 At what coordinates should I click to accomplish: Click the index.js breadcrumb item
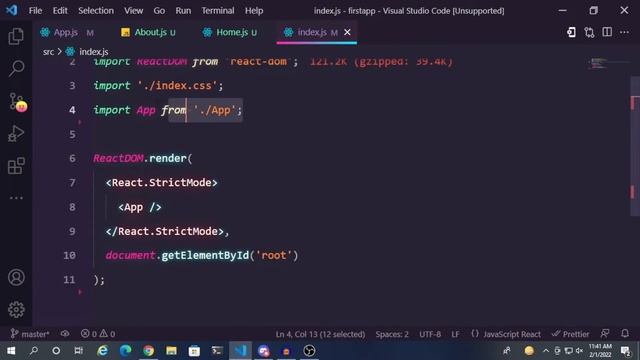tap(93, 52)
